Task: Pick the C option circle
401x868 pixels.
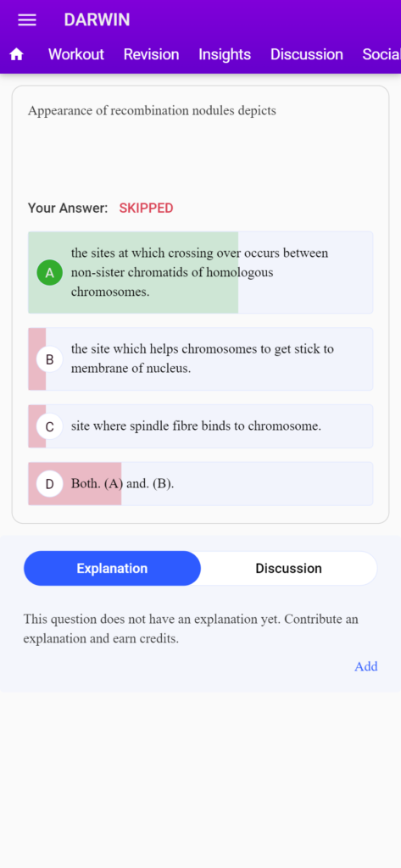Action: click(50, 426)
